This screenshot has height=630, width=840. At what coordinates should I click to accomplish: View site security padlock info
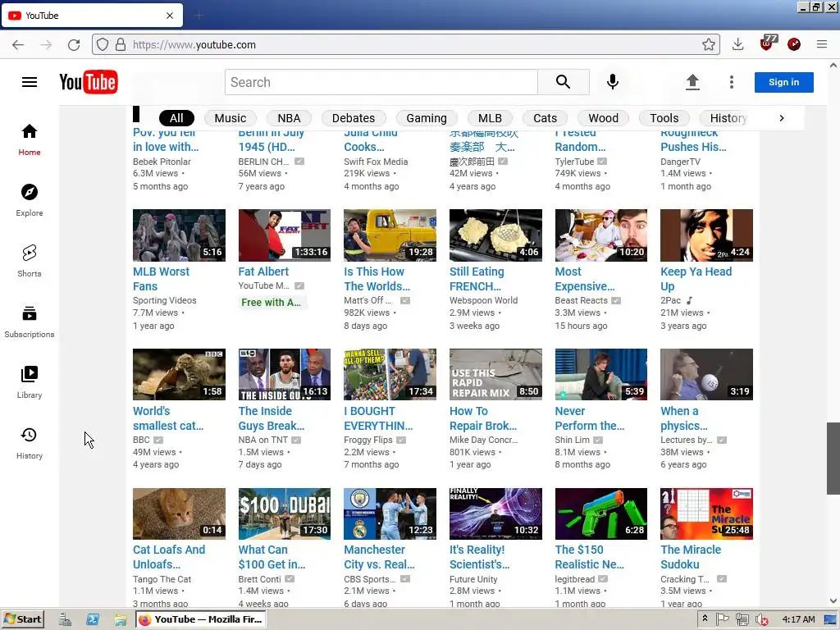tap(121, 45)
